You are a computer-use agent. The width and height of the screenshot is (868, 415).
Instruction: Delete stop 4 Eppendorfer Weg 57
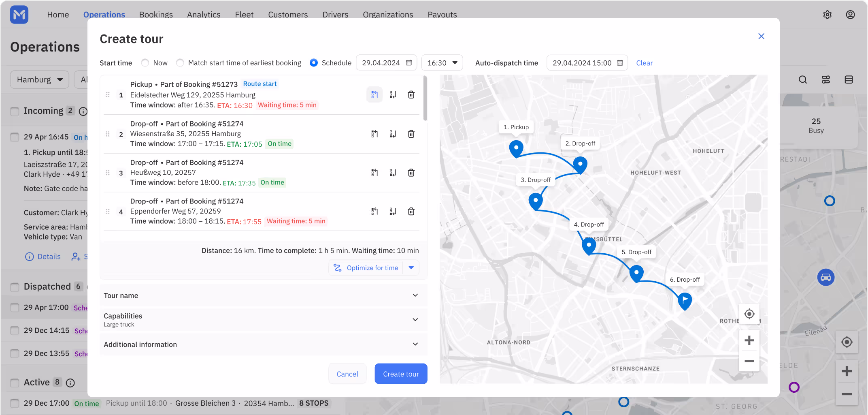(411, 212)
